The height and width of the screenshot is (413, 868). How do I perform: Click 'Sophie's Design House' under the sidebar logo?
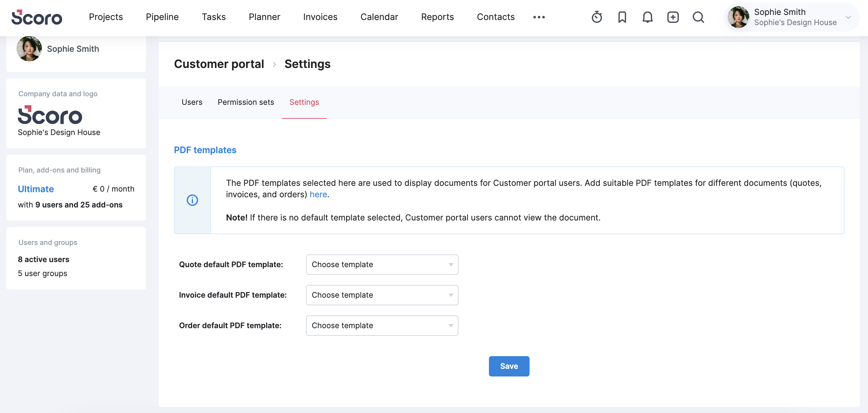(59, 132)
